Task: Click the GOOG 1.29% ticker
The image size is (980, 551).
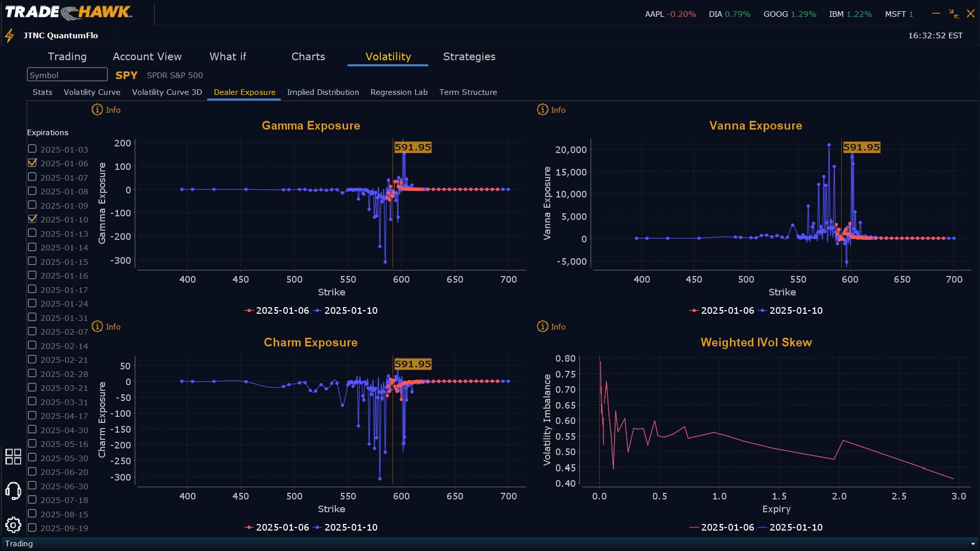Action: [x=790, y=14]
